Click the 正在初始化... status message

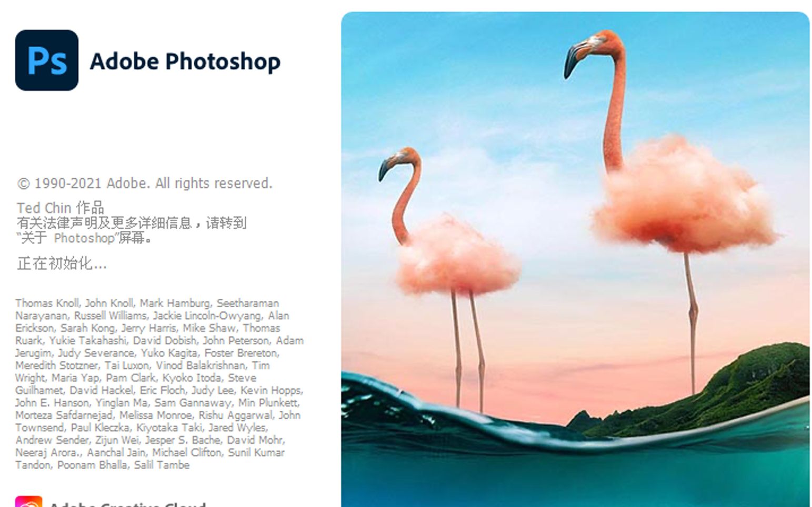[62, 263]
